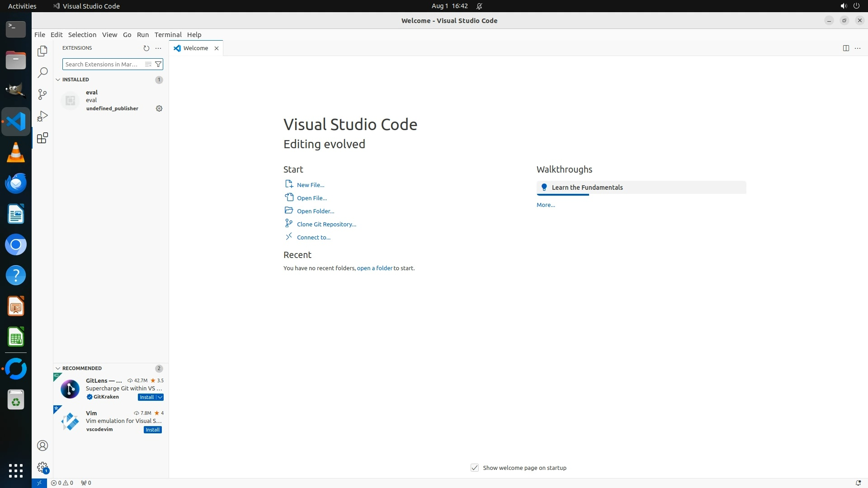
Task: Click the split editor right icon
Action: (x=846, y=48)
